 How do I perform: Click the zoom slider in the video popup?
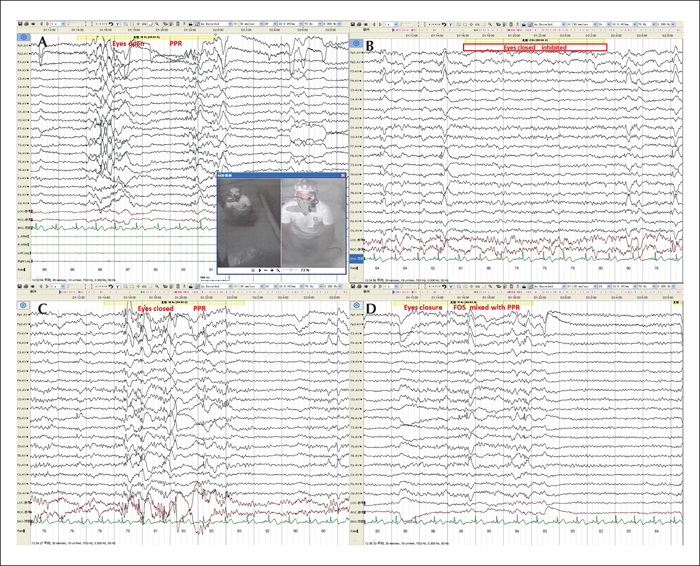coord(290,271)
